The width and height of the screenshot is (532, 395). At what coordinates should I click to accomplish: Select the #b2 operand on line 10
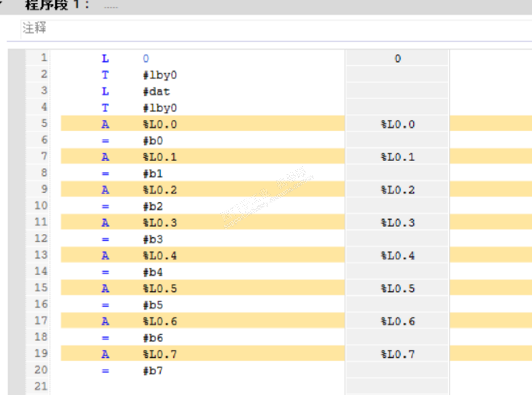[153, 206]
